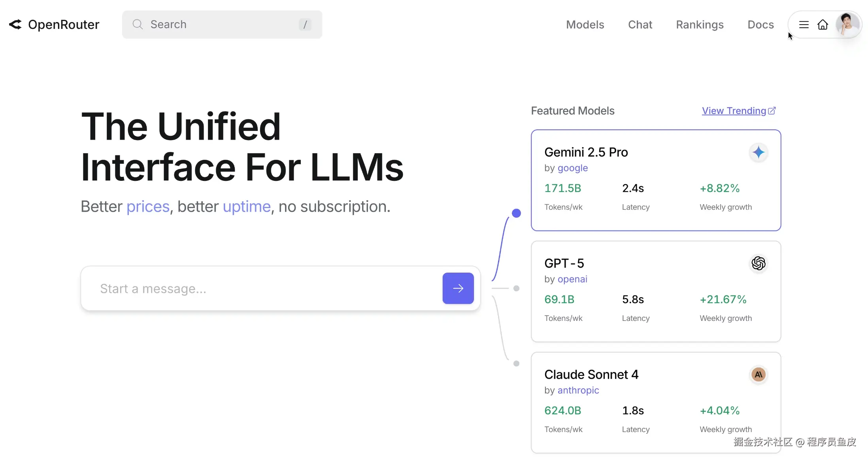868x459 pixels.
Task: Click the anthropic provider link
Action: coord(578,391)
